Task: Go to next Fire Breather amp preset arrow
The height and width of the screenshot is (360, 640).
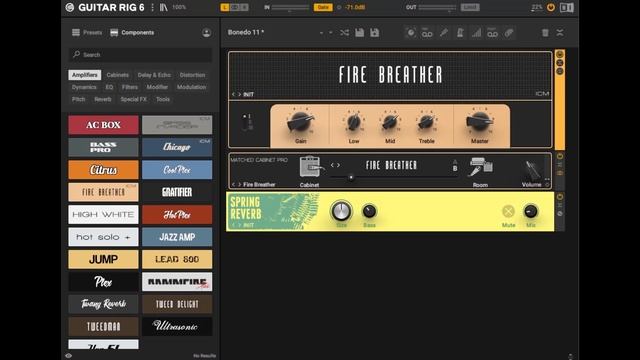Action: 240,94
